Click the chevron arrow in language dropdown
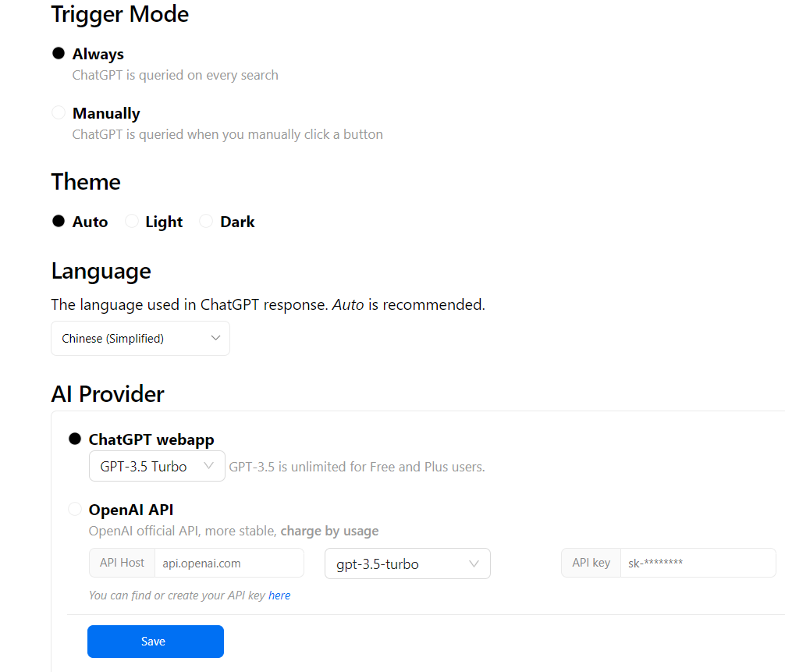 coord(216,338)
